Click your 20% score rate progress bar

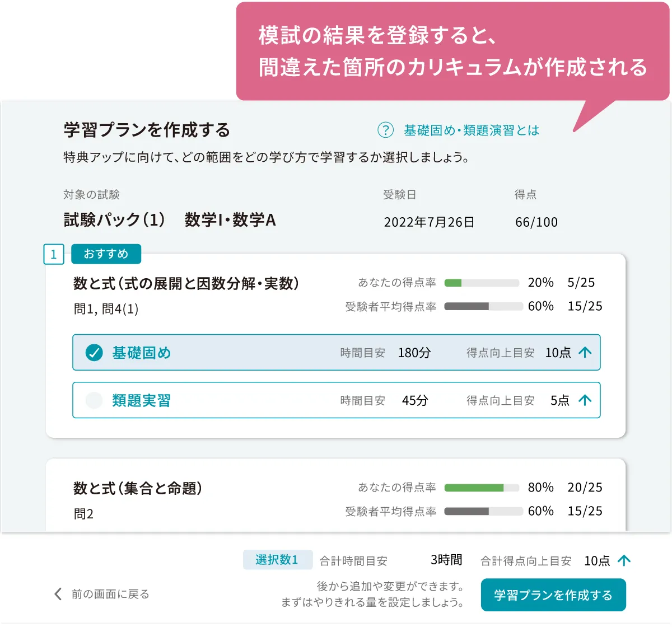pyautogui.click(x=482, y=283)
